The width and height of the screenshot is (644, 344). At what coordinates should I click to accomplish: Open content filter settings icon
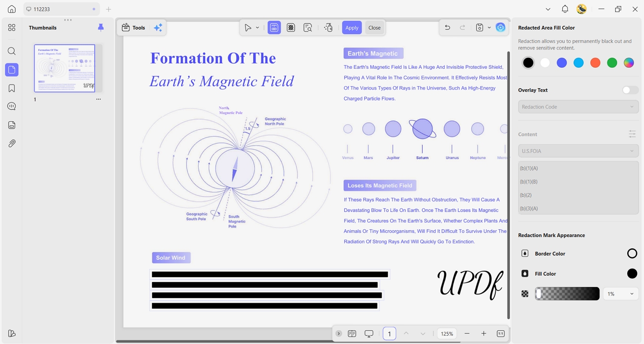[x=632, y=134]
